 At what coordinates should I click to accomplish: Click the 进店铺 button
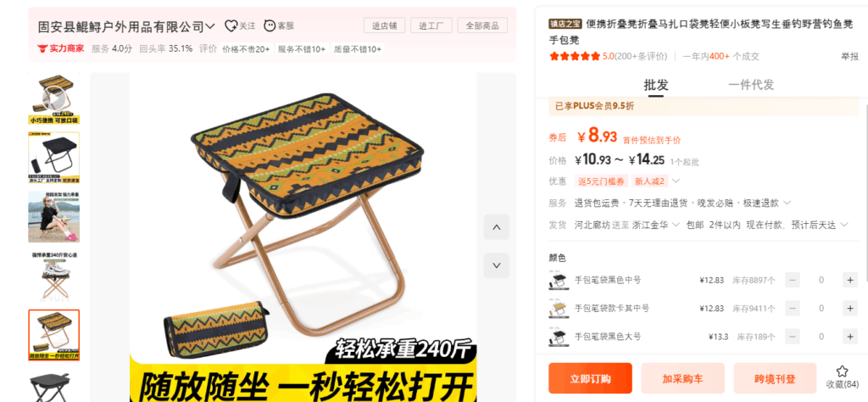pos(384,25)
